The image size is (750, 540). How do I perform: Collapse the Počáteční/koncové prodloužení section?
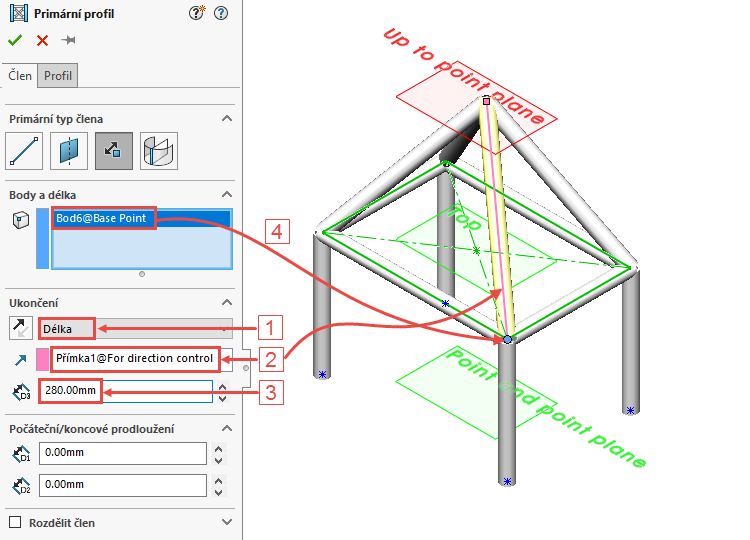pyautogui.click(x=227, y=428)
